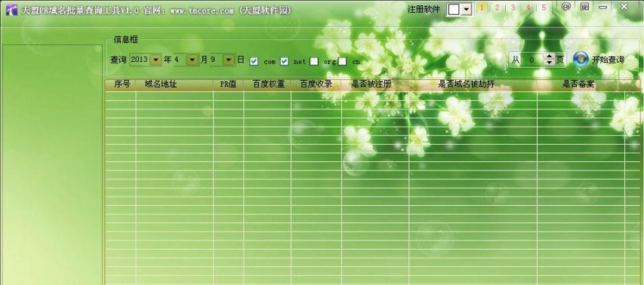Click the app logo icon in title bar
This screenshot has height=285, width=644.
click(11, 10)
